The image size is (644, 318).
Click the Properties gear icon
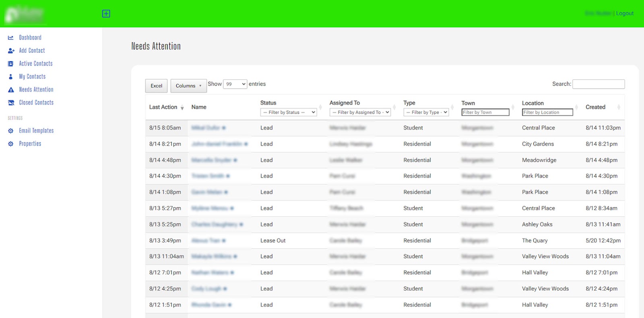click(11, 144)
